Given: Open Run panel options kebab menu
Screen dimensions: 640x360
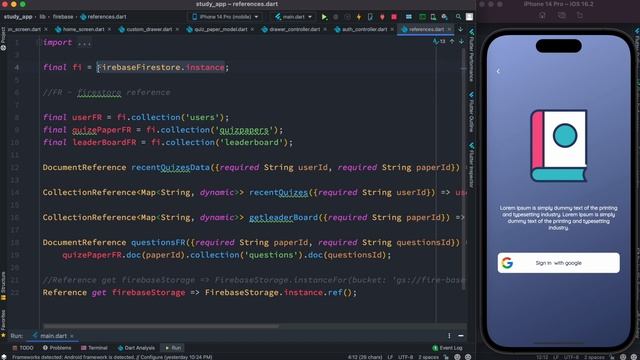Looking at the screenshot, I should [x=449, y=336].
